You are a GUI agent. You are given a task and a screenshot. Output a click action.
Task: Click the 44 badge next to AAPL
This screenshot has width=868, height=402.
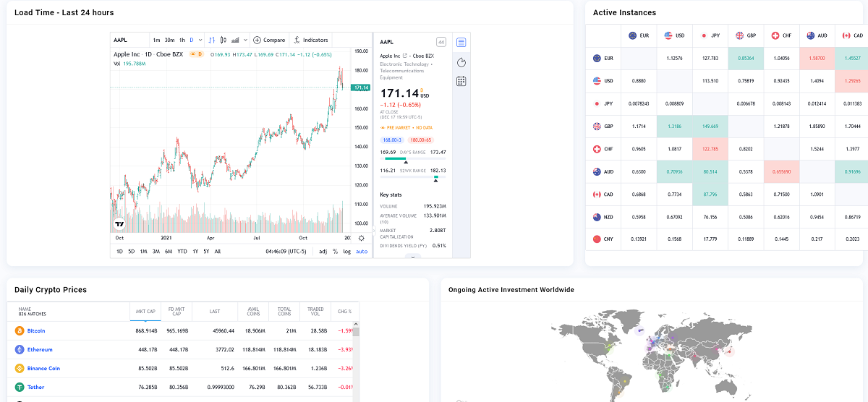click(x=441, y=42)
